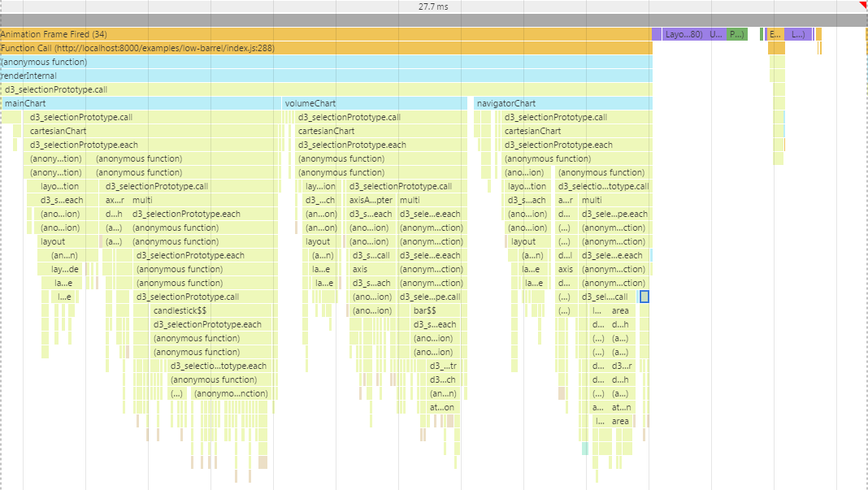Select the mainChart flame bar
868x490 pixels.
[x=141, y=103]
